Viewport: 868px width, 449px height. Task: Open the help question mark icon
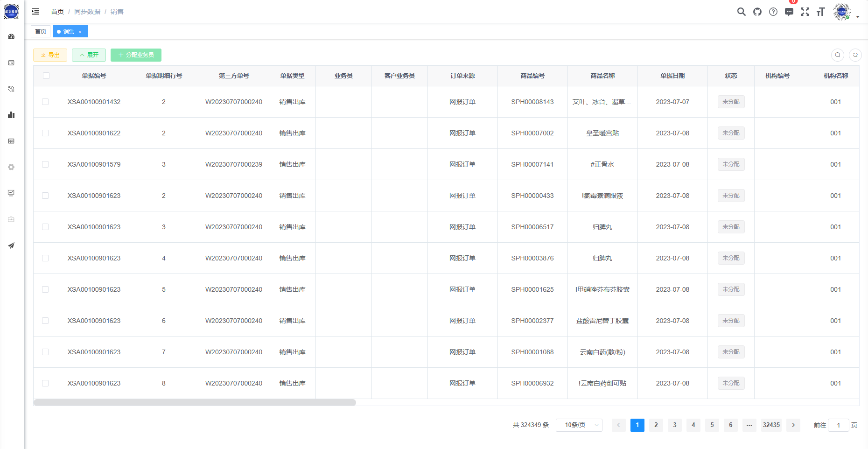(x=773, y=12)
